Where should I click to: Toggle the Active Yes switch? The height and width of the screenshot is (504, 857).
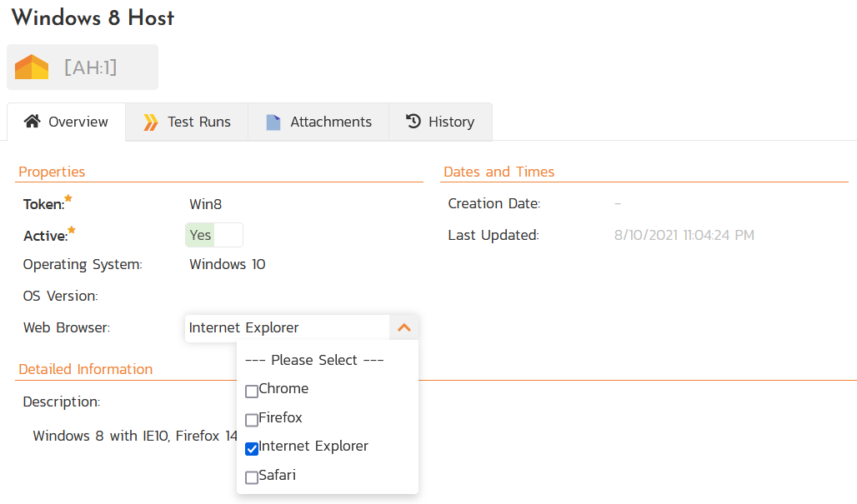[214, 236]
